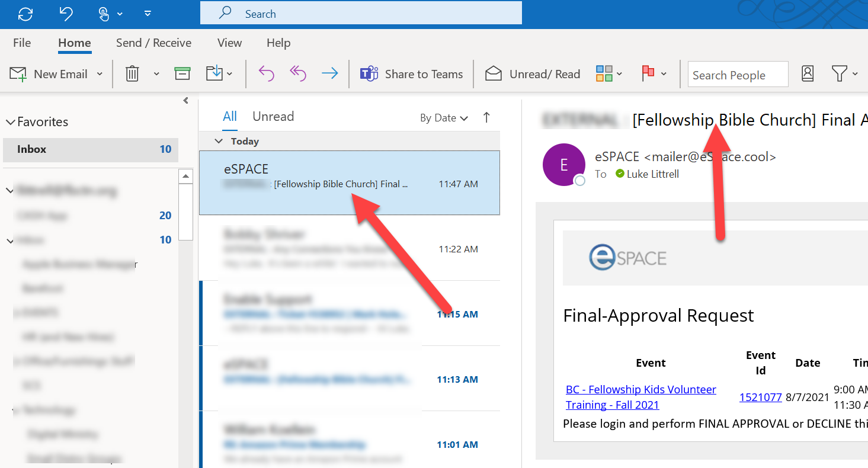This screenshot has width=868, height=468.
Task: Open the unread 11:13 AM email
Action: (350, 379)
